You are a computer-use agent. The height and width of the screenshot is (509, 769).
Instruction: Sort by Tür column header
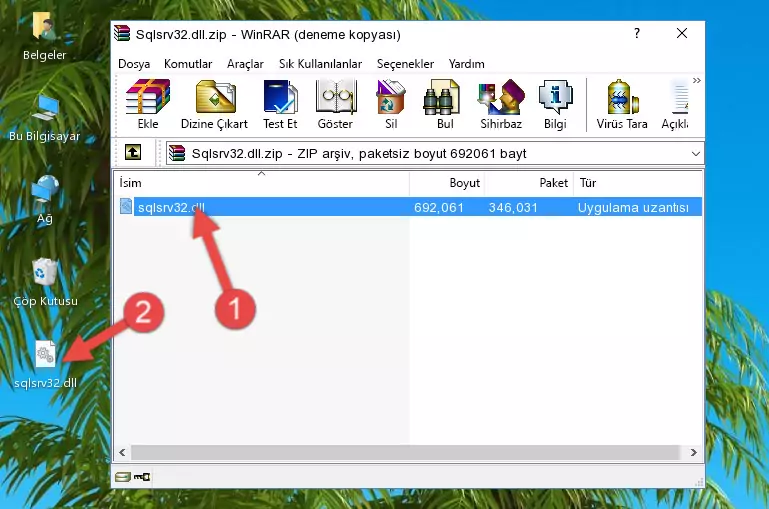638,182
